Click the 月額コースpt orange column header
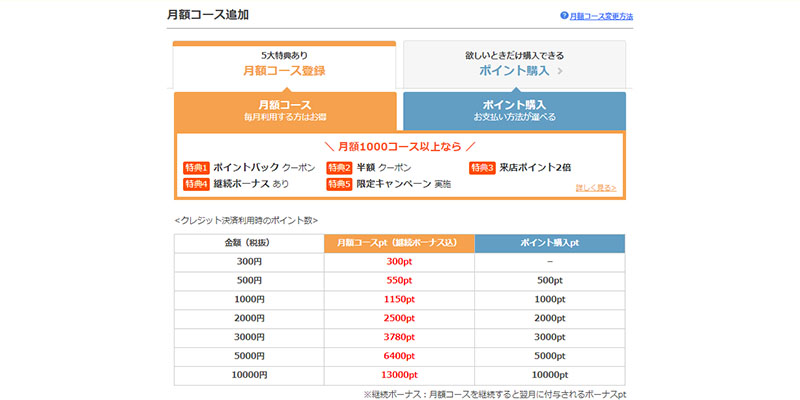Viewport: 800px width, 400px height. 399,243
